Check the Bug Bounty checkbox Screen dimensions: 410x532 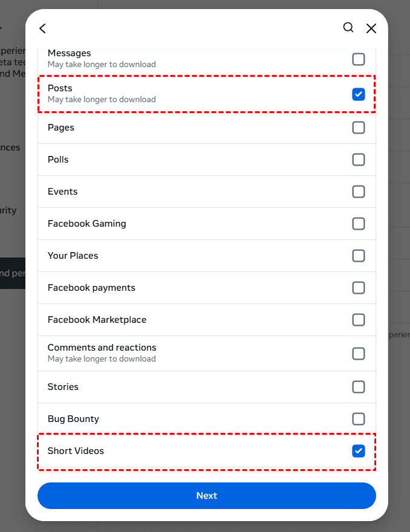click(x=359, y=419)
